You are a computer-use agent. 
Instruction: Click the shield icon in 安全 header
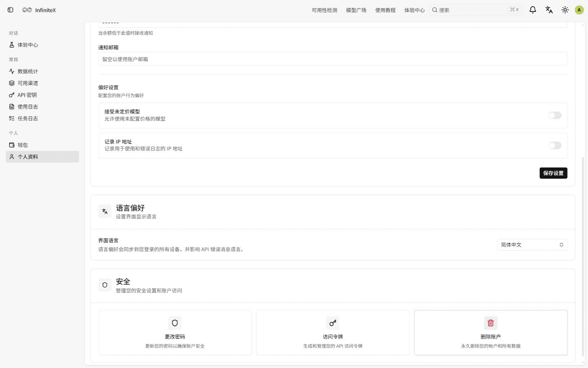point(105,285)
